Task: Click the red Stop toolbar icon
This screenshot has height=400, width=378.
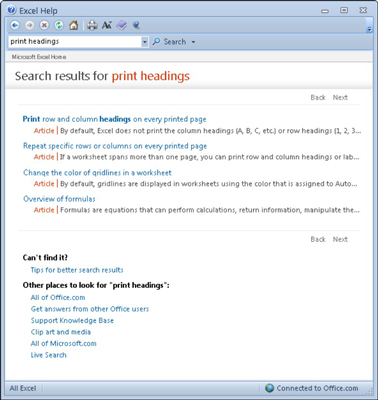Action: pos(44,25)
